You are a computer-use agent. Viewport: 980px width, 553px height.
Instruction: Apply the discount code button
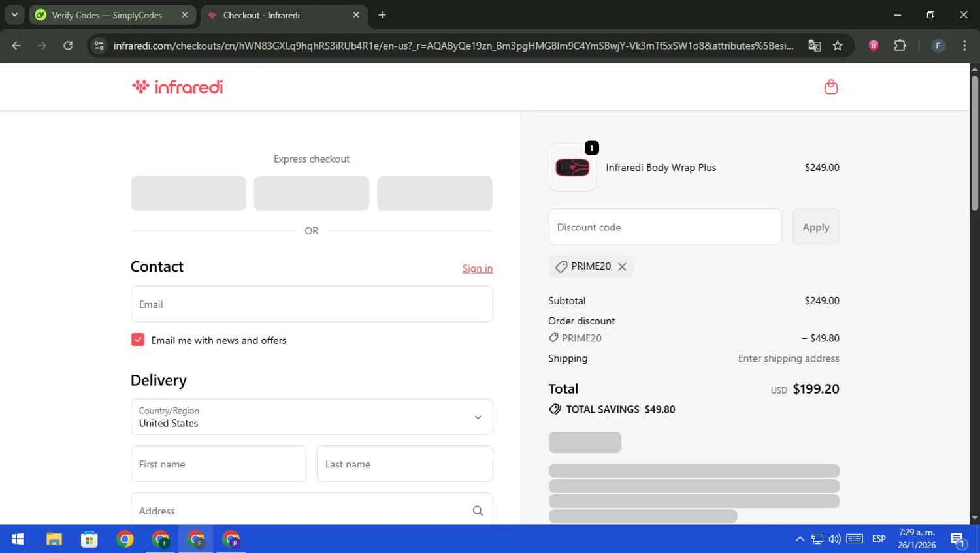pos(816,227)
